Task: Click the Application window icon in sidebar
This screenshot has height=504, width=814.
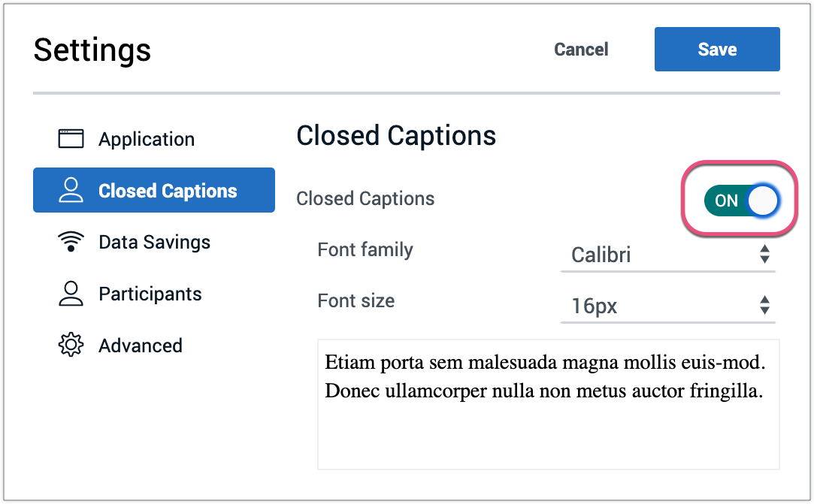Action: click(71, 139)
